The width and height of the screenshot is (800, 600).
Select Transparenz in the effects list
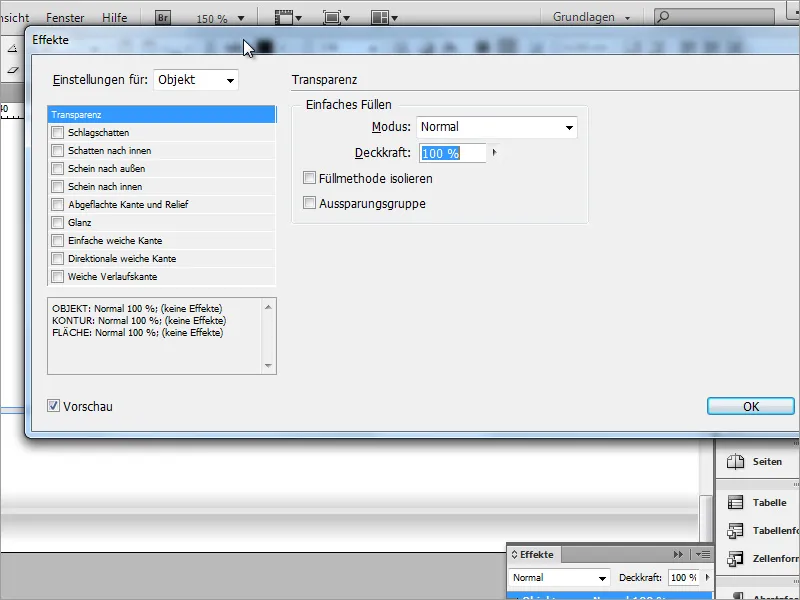click(162, 115)
